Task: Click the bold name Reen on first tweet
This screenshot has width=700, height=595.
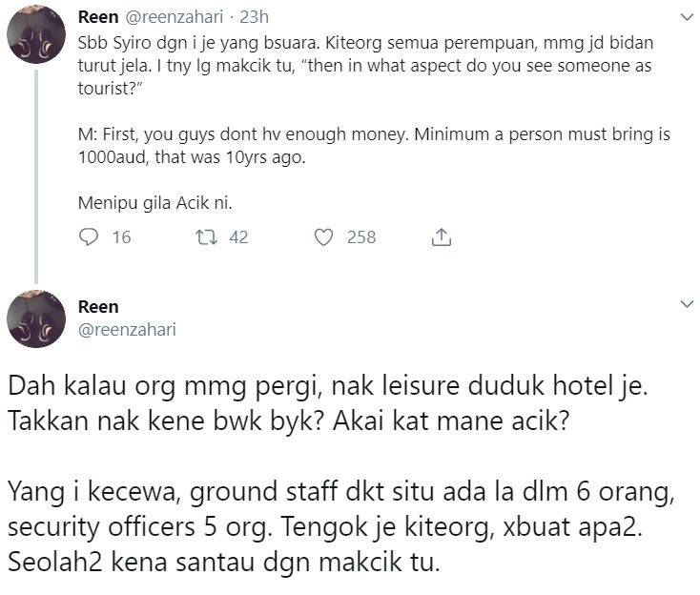Action: click(x=97, y=18)
